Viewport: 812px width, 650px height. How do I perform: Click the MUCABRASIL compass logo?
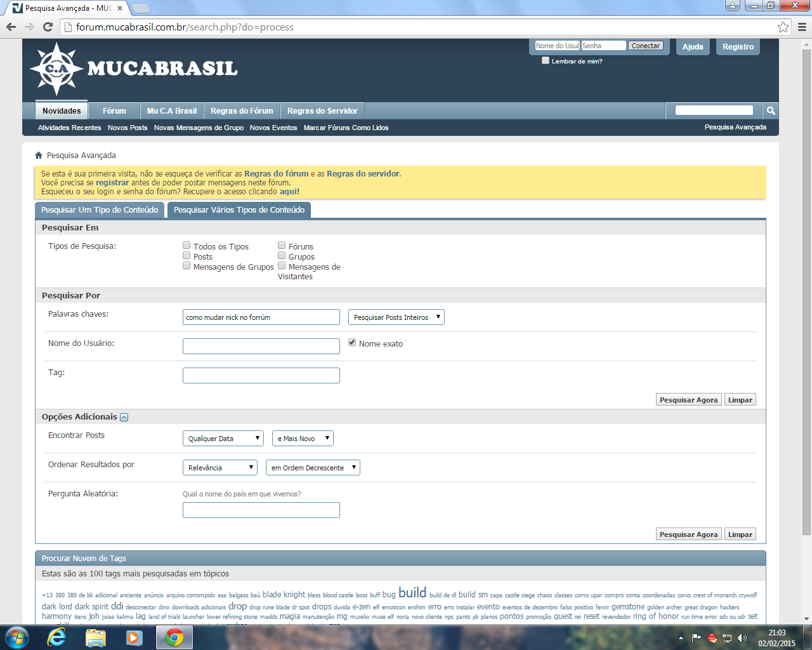(x=56, y=69)
